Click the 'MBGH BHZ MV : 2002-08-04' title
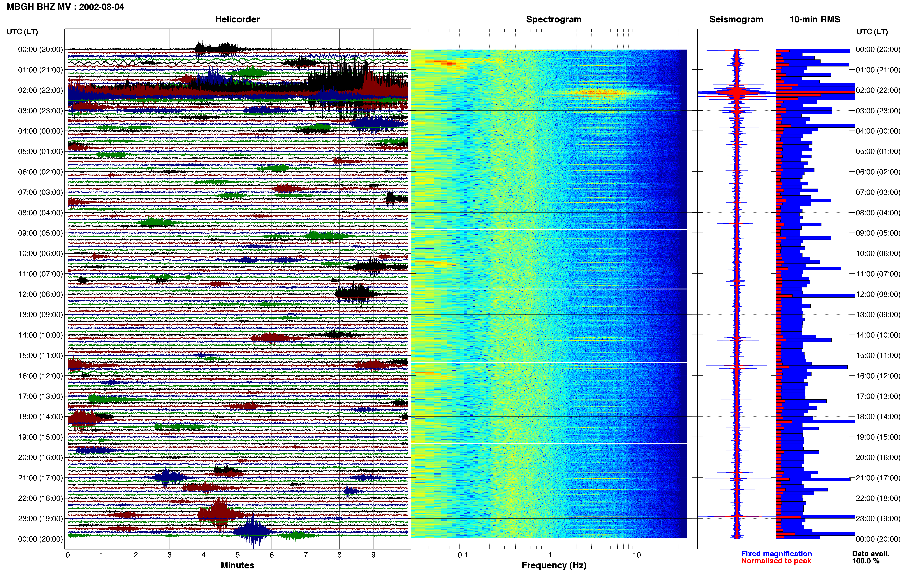Image resolution: width=924 pixels, height=578 pixels. pos(65,7)
